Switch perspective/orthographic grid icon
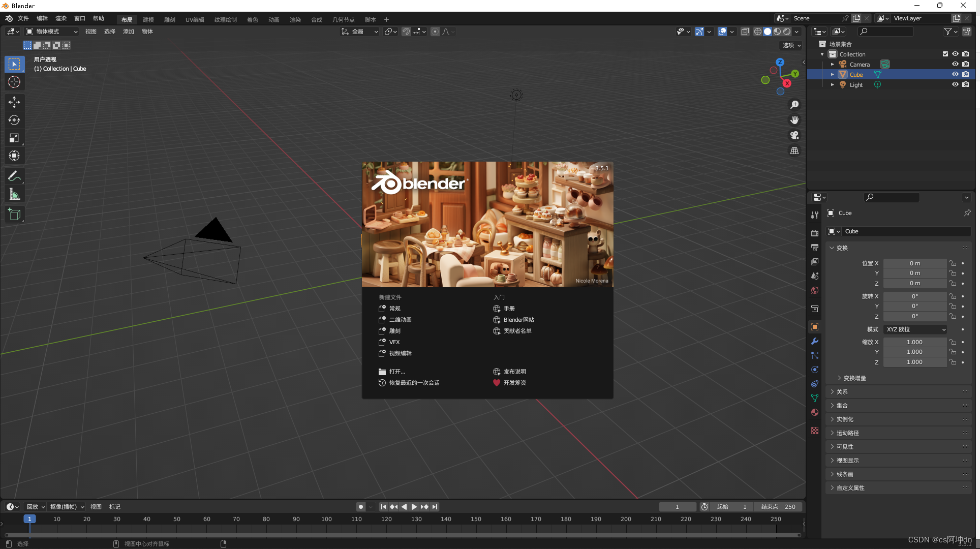 coord(794,151)
